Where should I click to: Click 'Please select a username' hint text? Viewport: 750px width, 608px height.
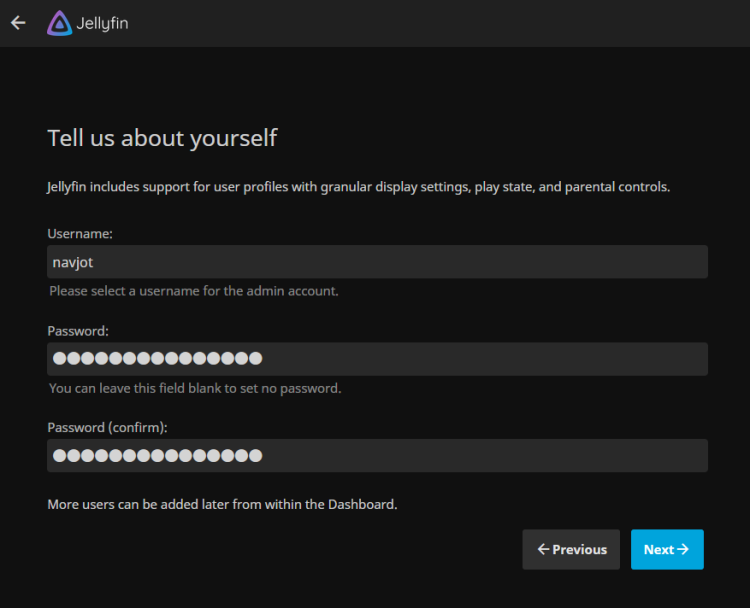[194, 291]
